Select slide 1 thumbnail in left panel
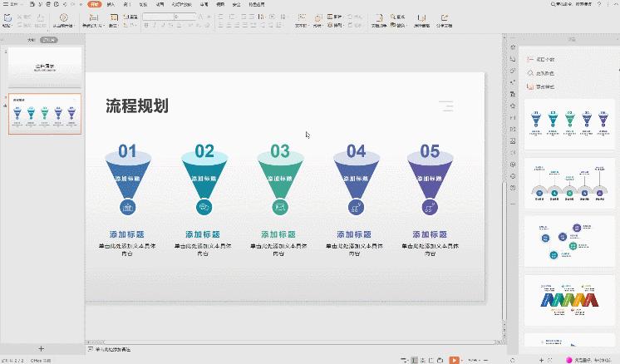 pyautogui.click(x=45, y=66)
